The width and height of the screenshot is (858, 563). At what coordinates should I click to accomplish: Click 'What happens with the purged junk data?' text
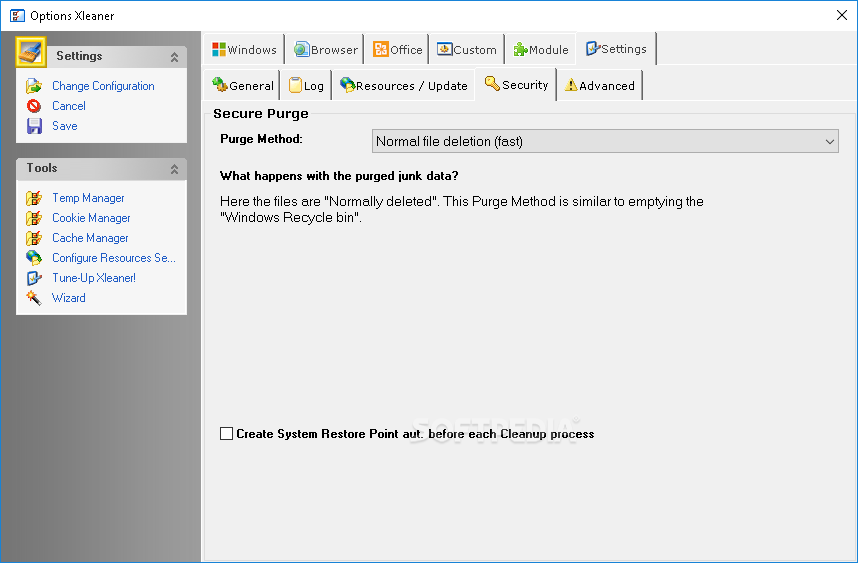click(339, 176)
